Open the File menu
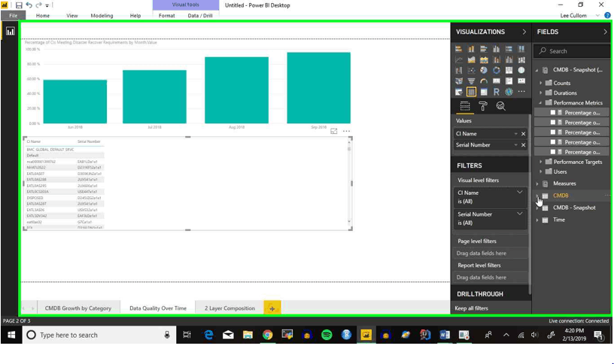614x364 pixels. pyautogui.click(x=14, y=16)
